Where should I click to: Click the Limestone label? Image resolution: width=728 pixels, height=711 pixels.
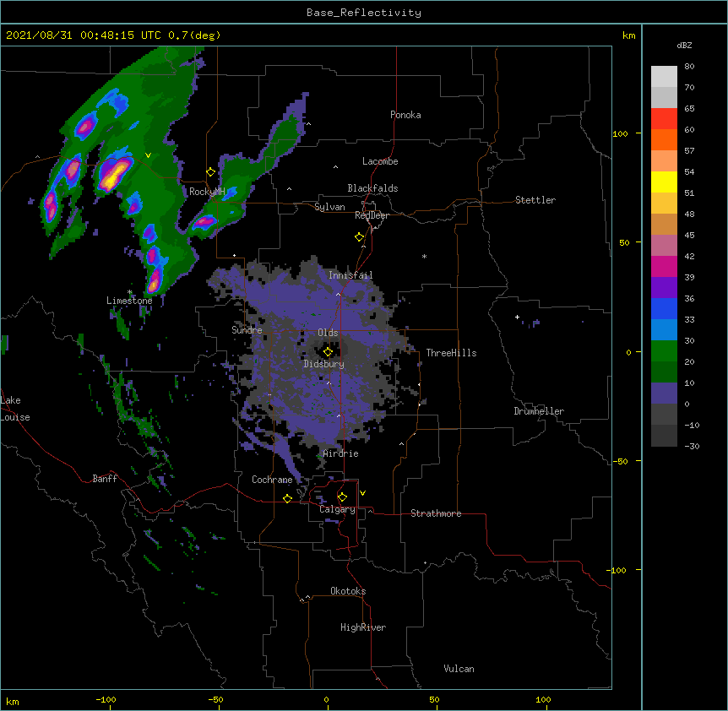coord(129,301)
